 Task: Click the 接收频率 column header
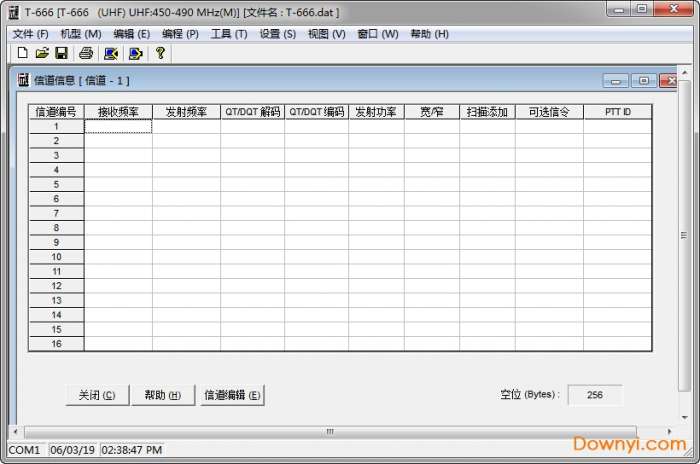pos(118,112)
